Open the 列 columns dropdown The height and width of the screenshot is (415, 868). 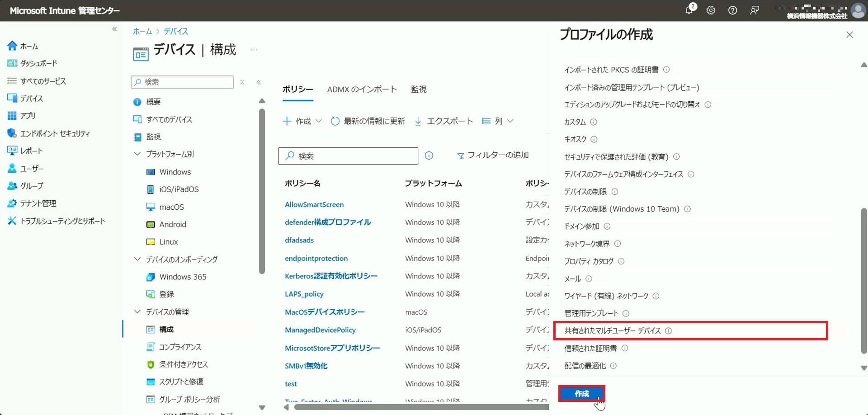497,121
